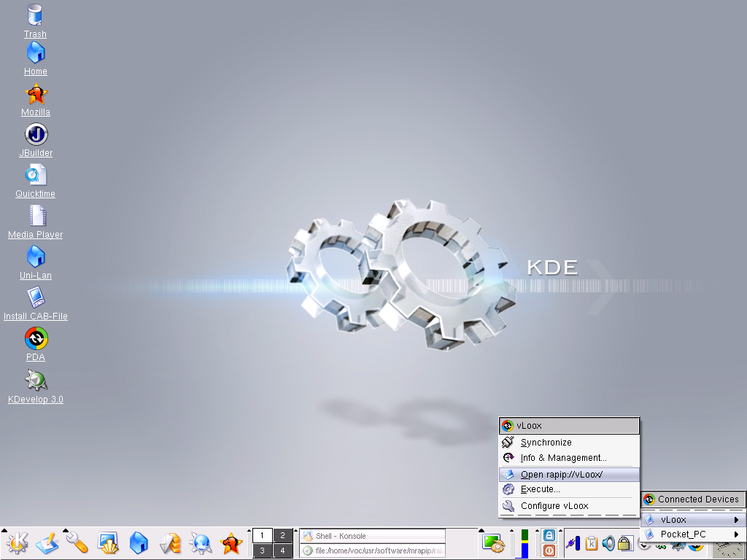Switch to virtual desktop 3

click(x=262, y=551)
